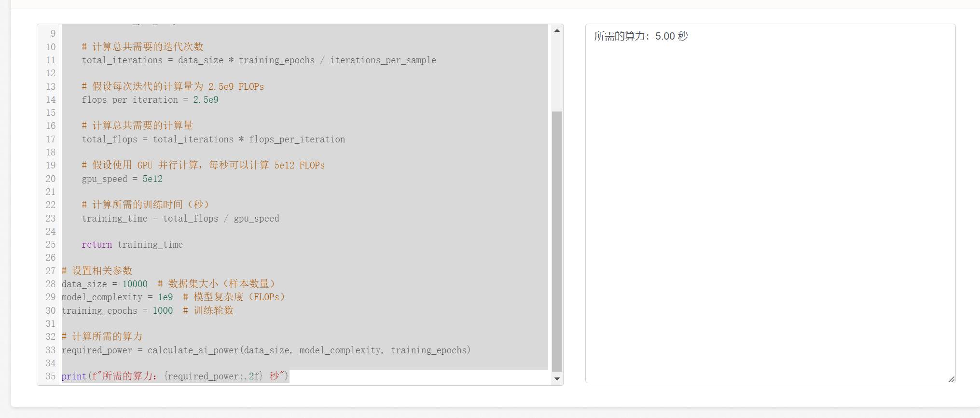Click the comment '# 计算所需的训练时间（秒）'
This screenshot has width=980, height=418.
pyautogui.click(x=145, y=205)
